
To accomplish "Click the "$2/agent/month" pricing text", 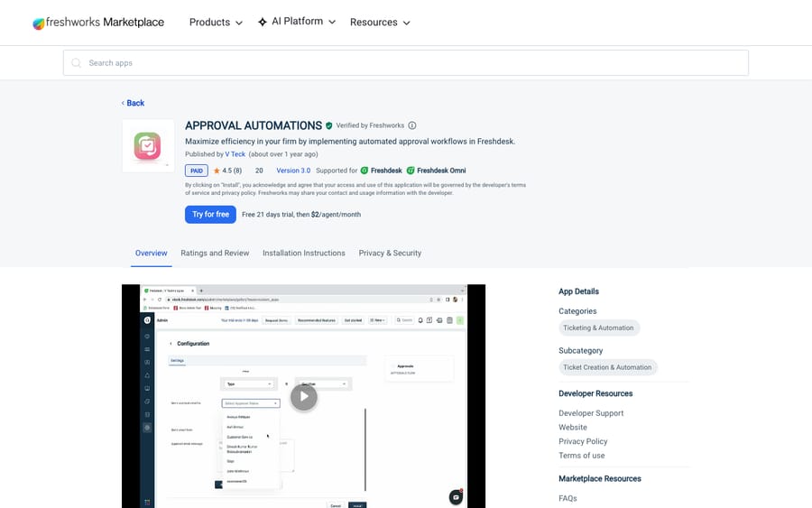I will point(337,215).
